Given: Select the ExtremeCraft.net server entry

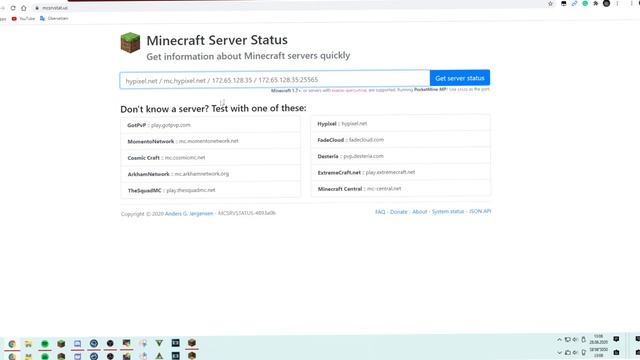Looking at the screenshot, I should point(401,172).
